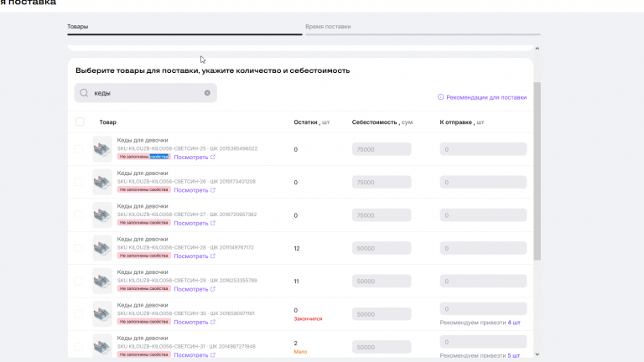Viewport: 644px width, 362px height.
Task: Click the orange 'Мало' stock status
Action: point(300,352)
